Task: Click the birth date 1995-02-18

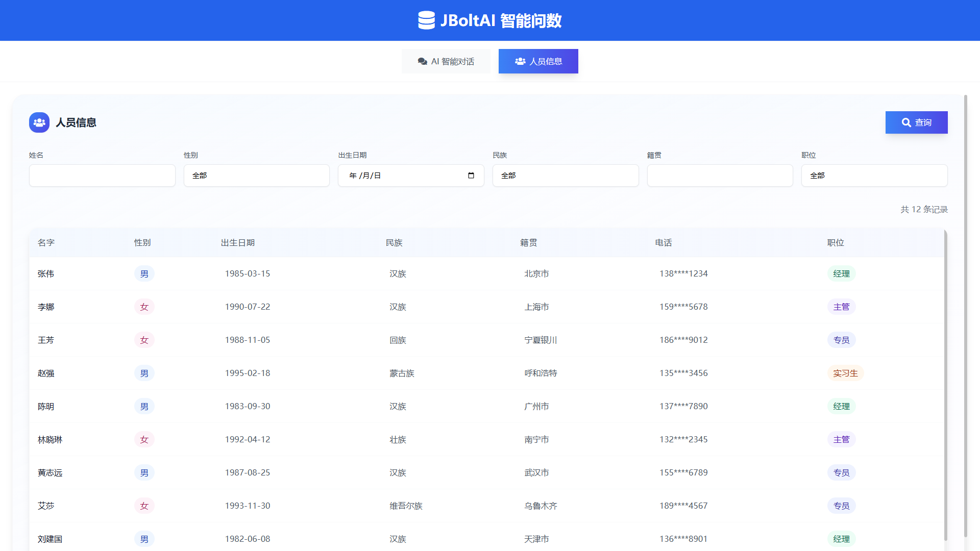Action: tap(248, 373)
